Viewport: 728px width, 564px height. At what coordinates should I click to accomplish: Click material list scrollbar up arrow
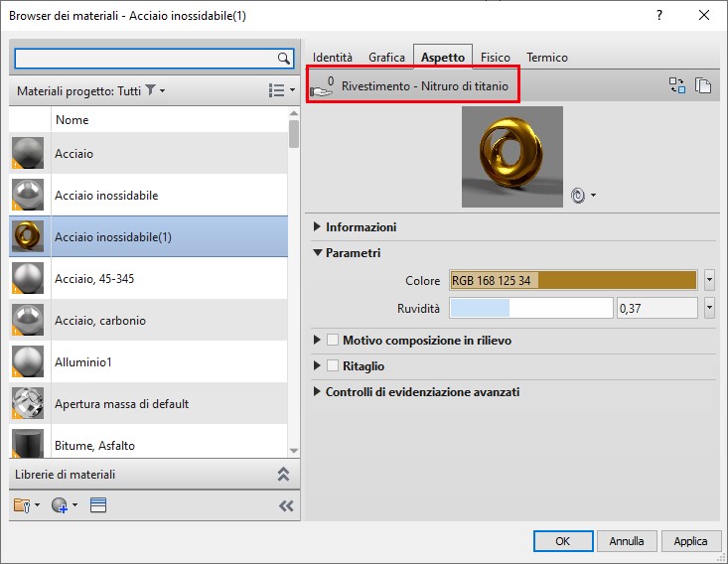click(x=293, y=113)
